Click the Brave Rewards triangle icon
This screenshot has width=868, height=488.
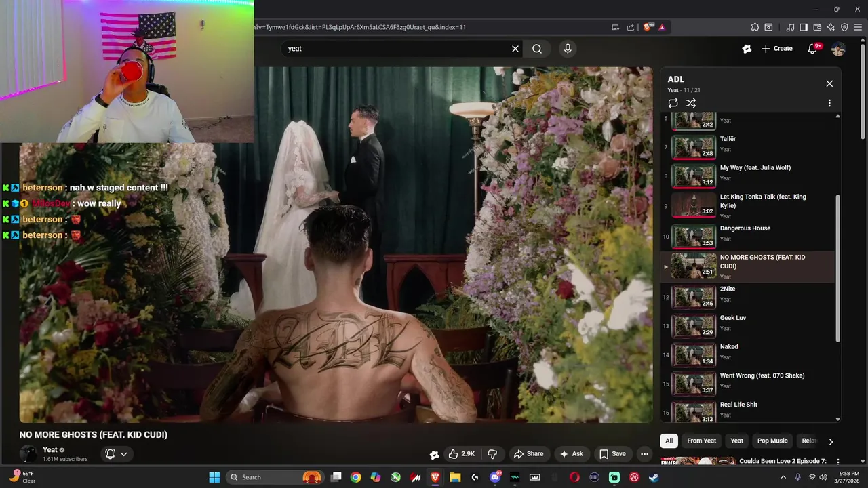pos(662,27)
